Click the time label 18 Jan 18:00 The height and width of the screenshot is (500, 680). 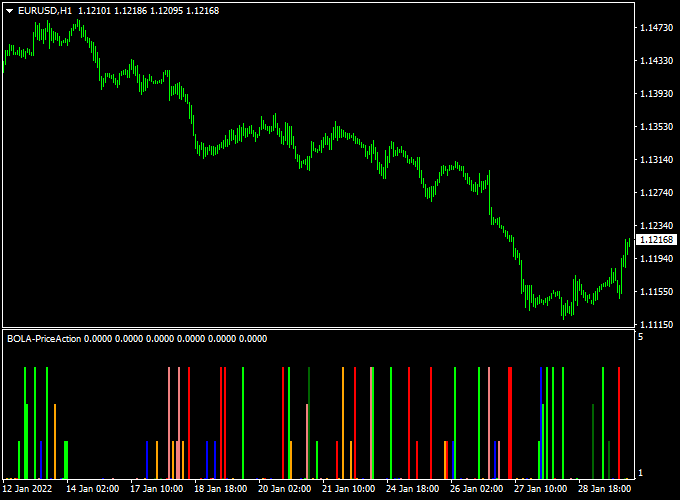(220, 489)
